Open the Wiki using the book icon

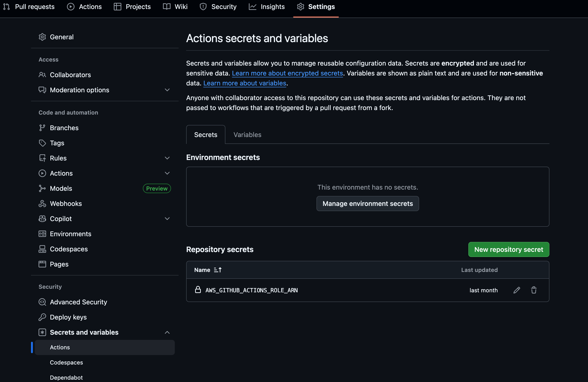pos(167,7)
